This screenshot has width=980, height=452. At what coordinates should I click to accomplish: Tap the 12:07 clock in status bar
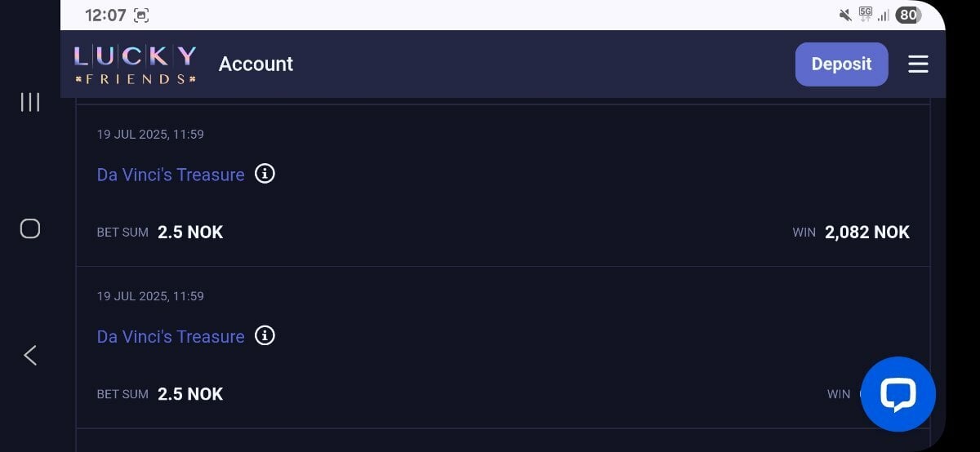tap(105, 16)
